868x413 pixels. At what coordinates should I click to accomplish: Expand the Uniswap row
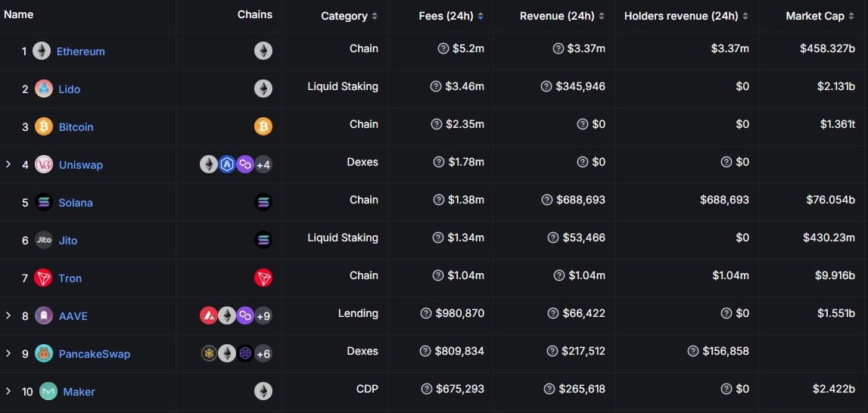[x=8, y=164]
